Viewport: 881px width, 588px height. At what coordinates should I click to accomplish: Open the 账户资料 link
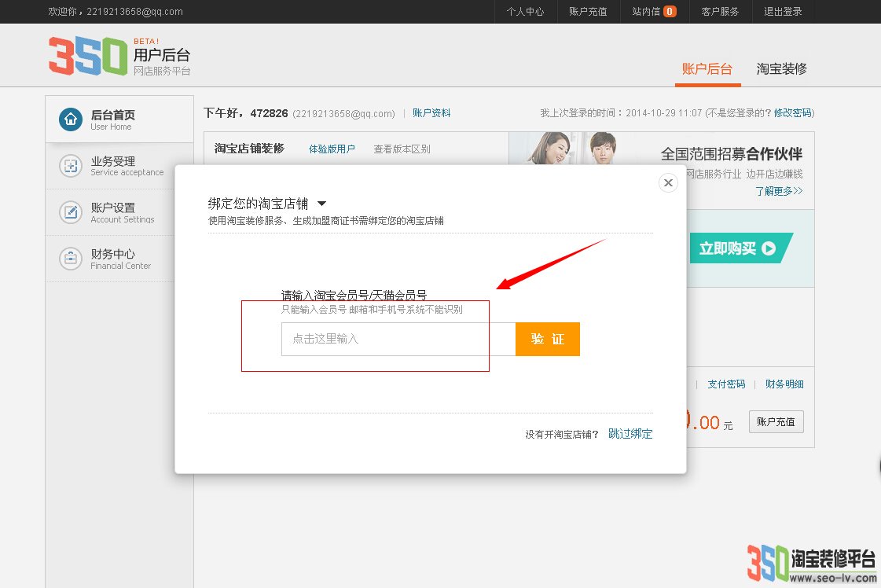(x=431, y=113)
